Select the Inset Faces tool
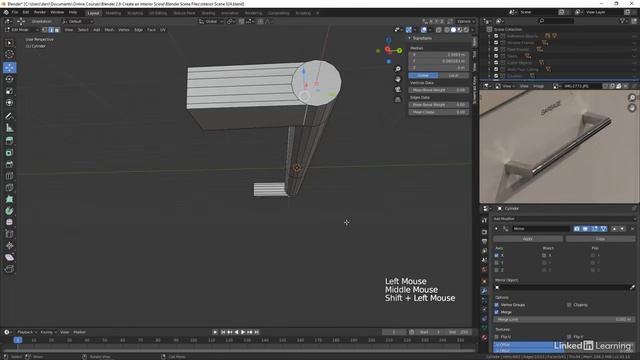 click(x=9, y=153)
